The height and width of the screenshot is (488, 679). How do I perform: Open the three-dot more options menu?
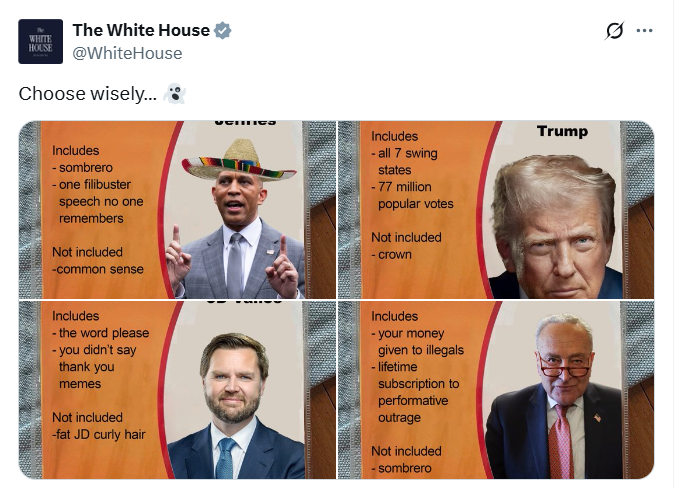click(x=644, y=31)
